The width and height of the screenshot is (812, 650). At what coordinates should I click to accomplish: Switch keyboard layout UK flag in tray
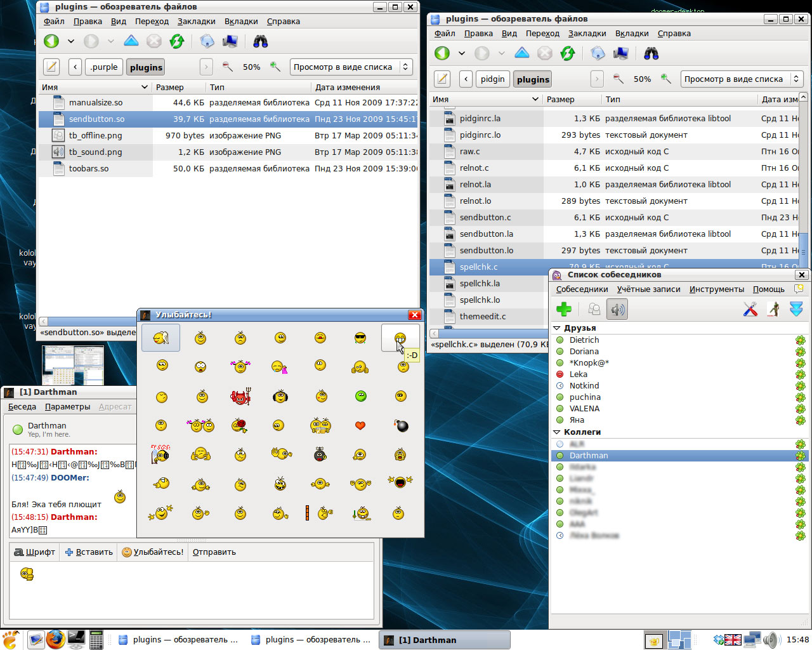click(x=733, y=640)
